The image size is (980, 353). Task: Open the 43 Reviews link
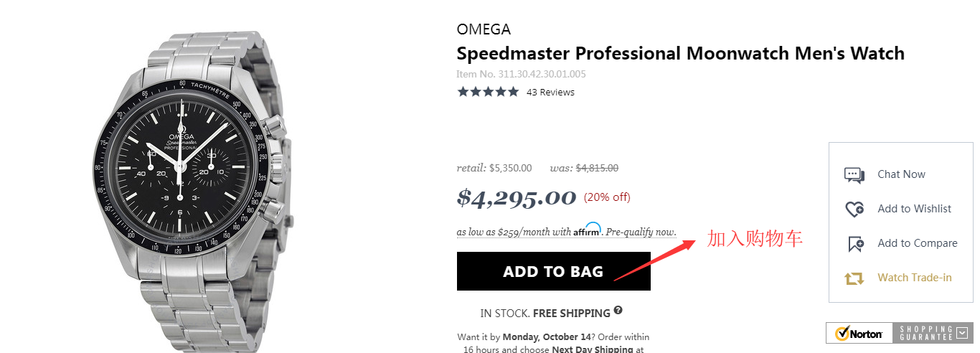550,93
